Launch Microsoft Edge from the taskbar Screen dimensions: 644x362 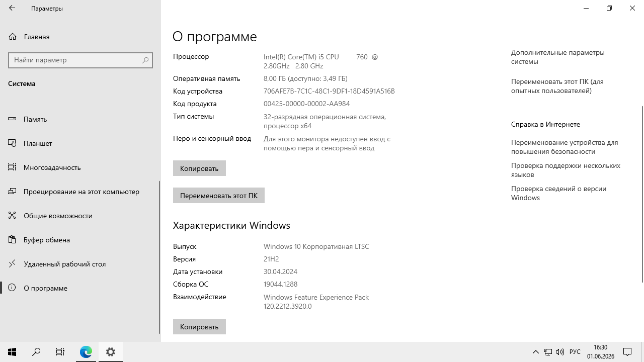[86, 352]
